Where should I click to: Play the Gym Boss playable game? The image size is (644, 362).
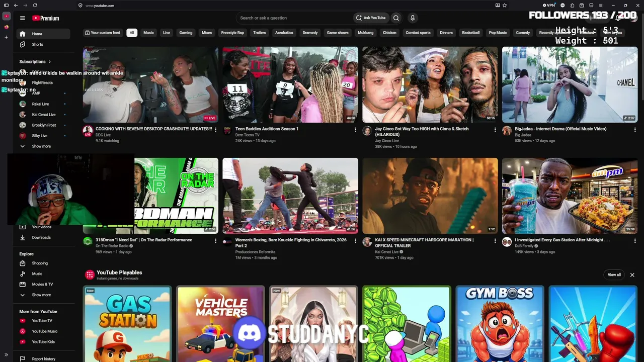tap(500, 324)
